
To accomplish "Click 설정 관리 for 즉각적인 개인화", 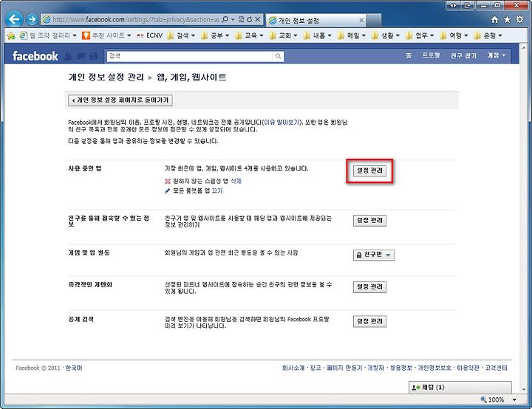I will click(x=369, y=287).
